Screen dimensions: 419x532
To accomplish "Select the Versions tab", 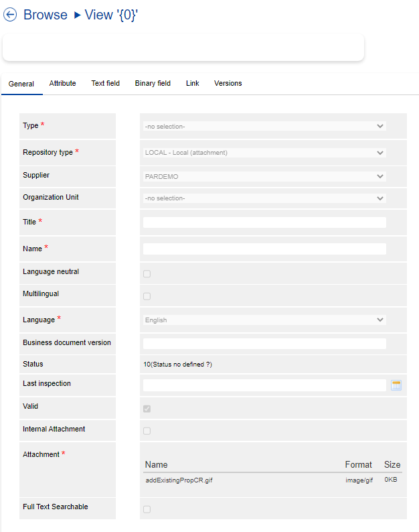I will [x=228, y=84].
